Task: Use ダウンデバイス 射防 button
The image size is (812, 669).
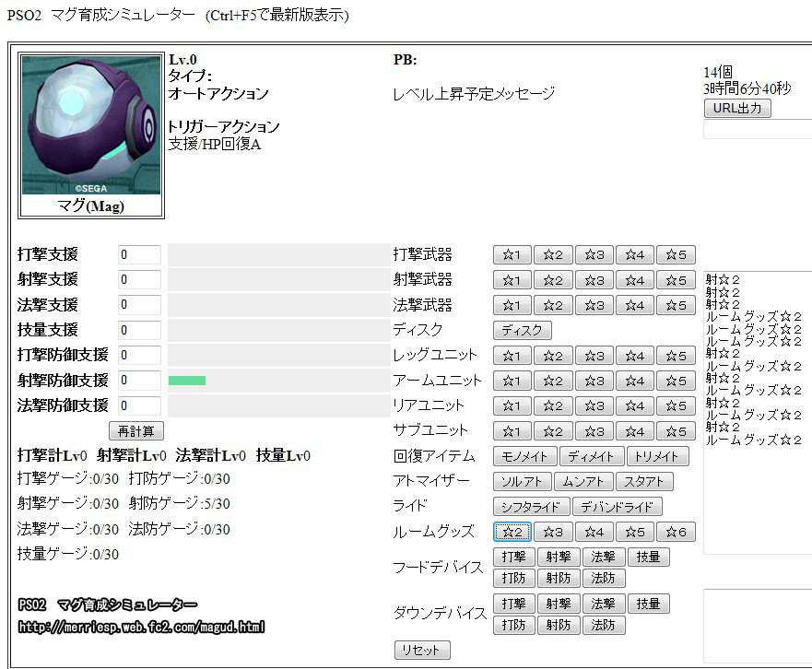Action: (x=559, y=625)
